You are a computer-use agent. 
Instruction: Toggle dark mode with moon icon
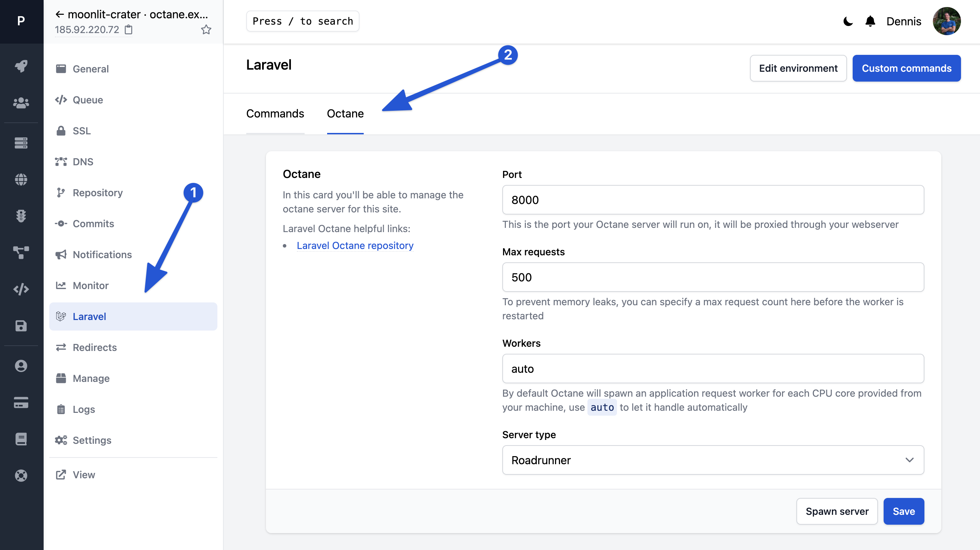(x=848, y=21)
